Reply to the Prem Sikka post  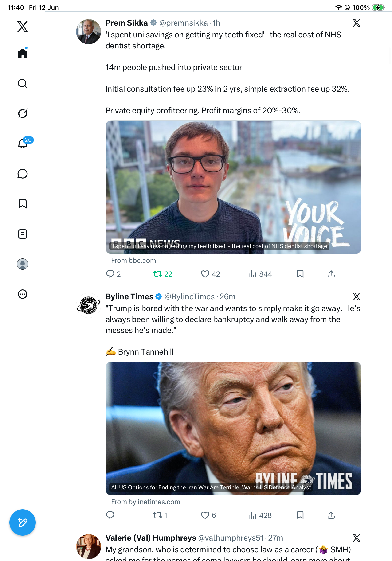pyautogui.click(x=113, y=274)
